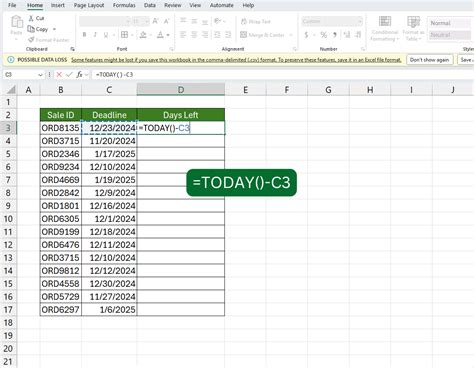Increase font size with large A icon

coord(155,21)
